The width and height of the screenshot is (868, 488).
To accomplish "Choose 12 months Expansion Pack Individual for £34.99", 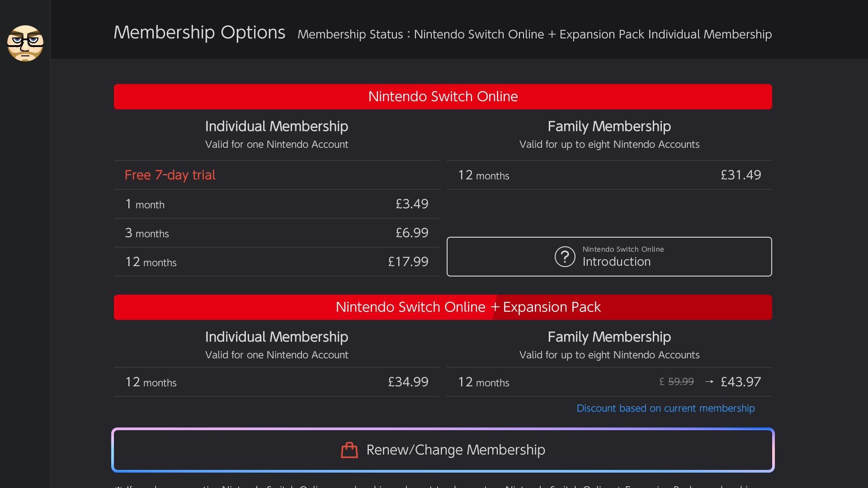I will point(277,382).
